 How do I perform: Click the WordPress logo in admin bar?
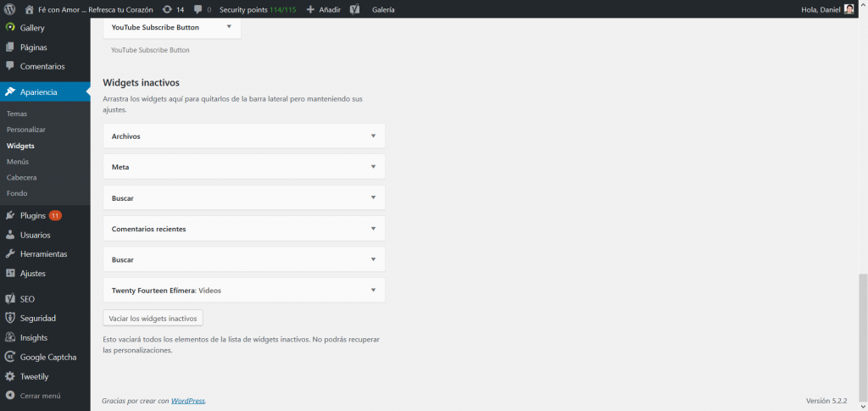10,9
